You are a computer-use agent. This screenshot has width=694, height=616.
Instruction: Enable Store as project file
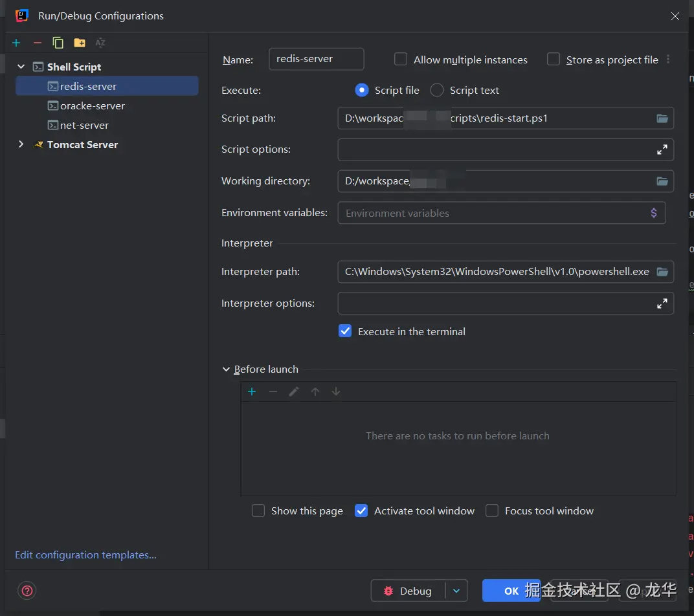[554, 60]
